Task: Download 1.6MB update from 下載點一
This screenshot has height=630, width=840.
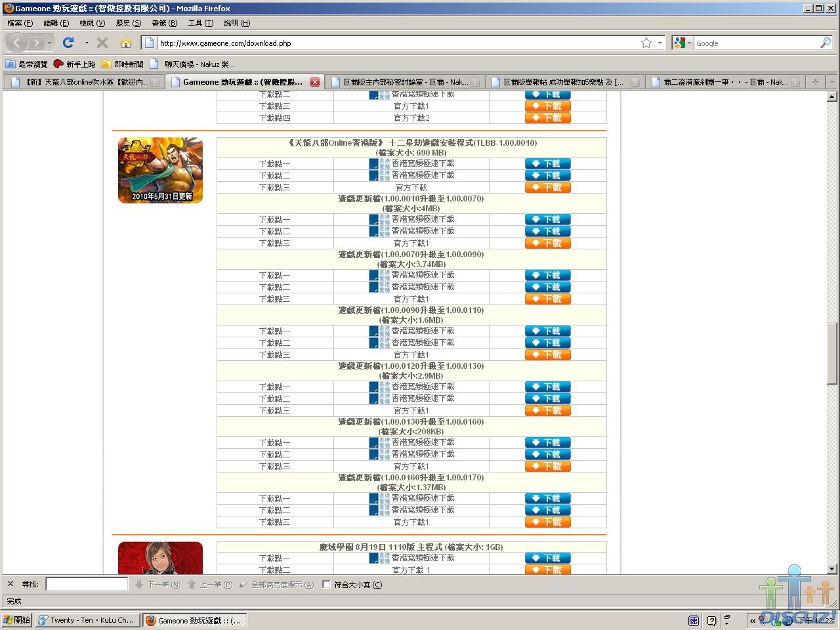Action: [x=548, y=331]
